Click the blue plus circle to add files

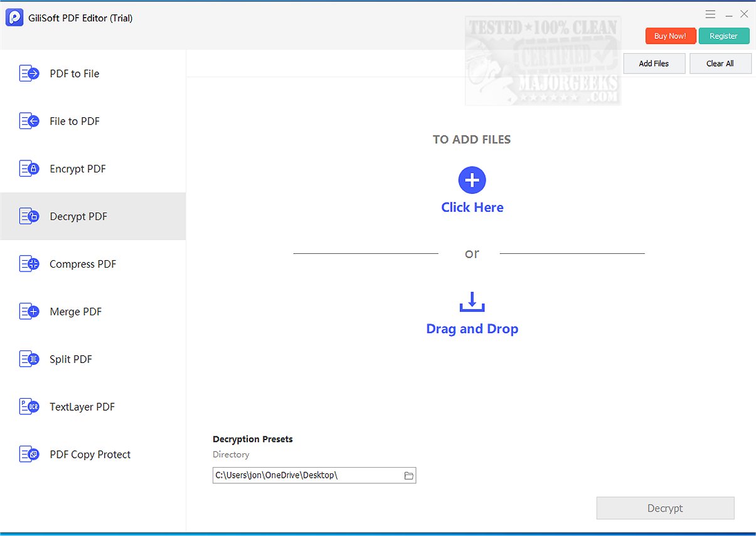[x=472, y=181]
